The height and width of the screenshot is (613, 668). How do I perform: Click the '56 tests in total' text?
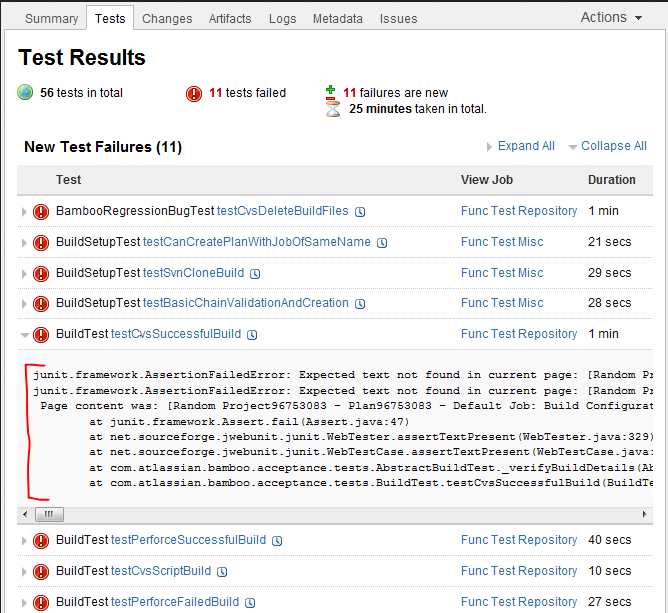tap(81, 92)
